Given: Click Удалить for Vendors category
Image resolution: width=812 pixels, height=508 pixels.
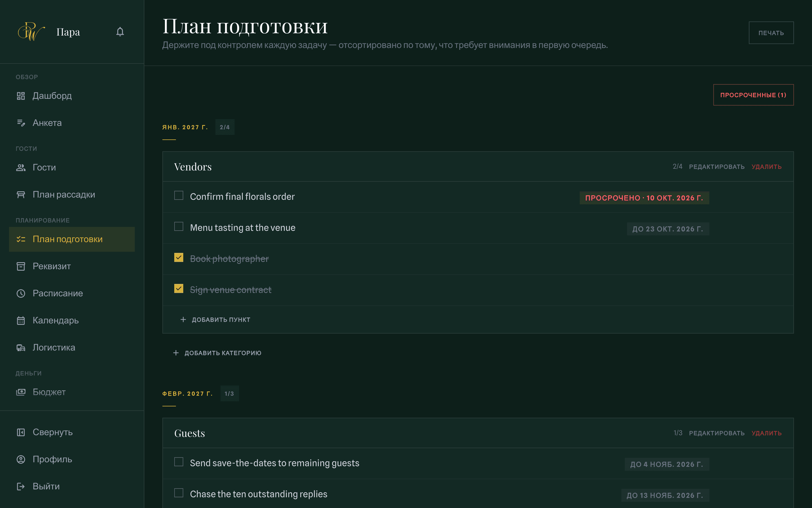Looking at the screenshot, I should (767, 167).
